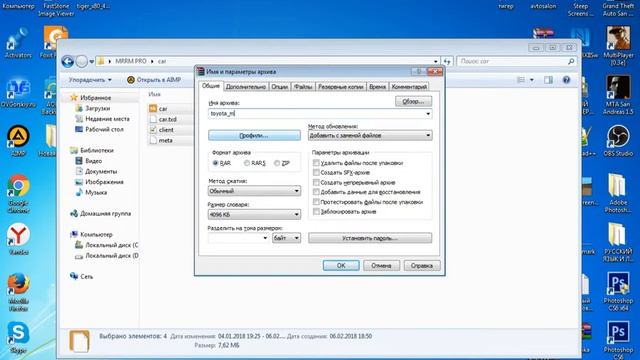Select the RAR archive format
The image size is (640, 360).
click(216, 163)
